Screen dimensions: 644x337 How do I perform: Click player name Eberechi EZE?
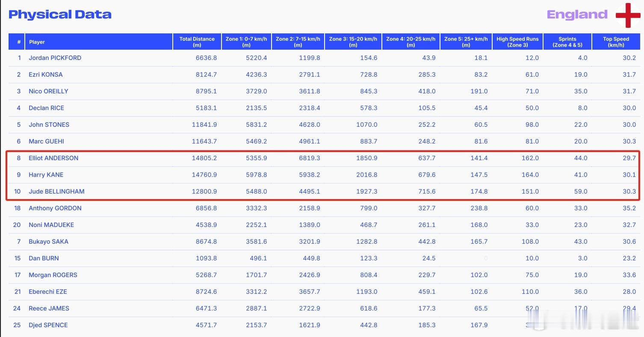pyautogui.click(x=48, y=292)
